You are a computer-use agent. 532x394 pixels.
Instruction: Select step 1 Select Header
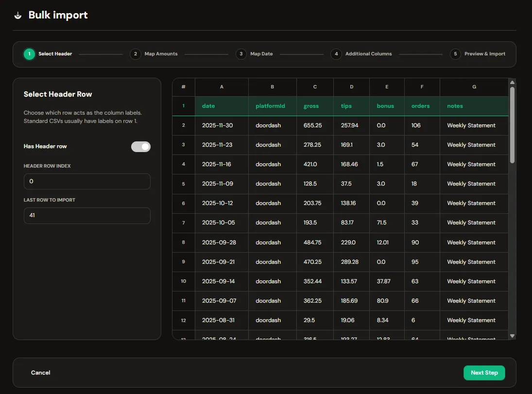(48, 54)
